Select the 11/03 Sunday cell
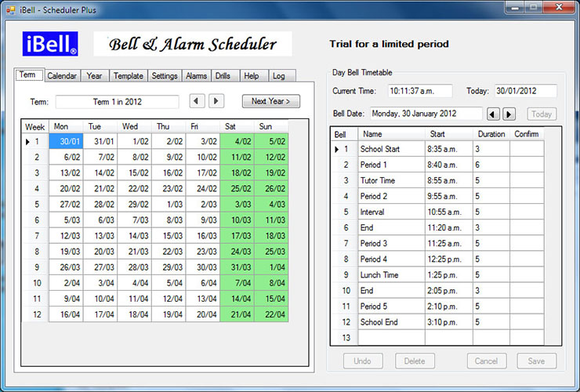 coord(271,220)
